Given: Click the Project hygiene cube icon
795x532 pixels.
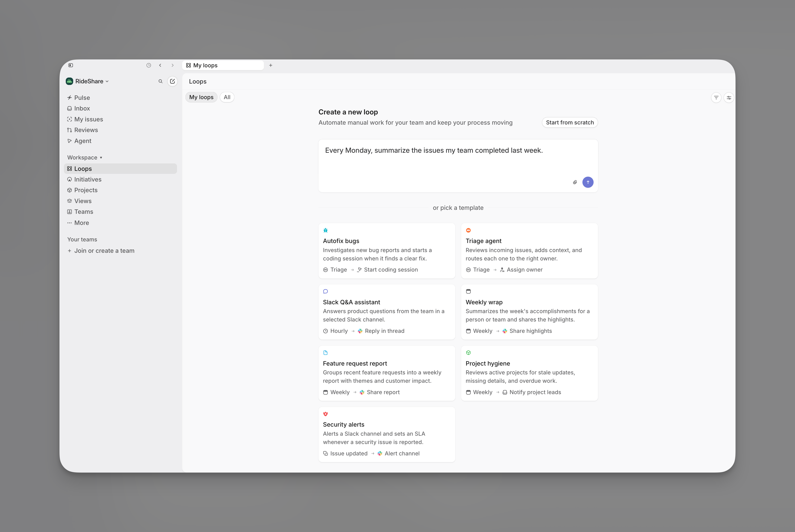Looking at the screenshot, I should 468,353.
